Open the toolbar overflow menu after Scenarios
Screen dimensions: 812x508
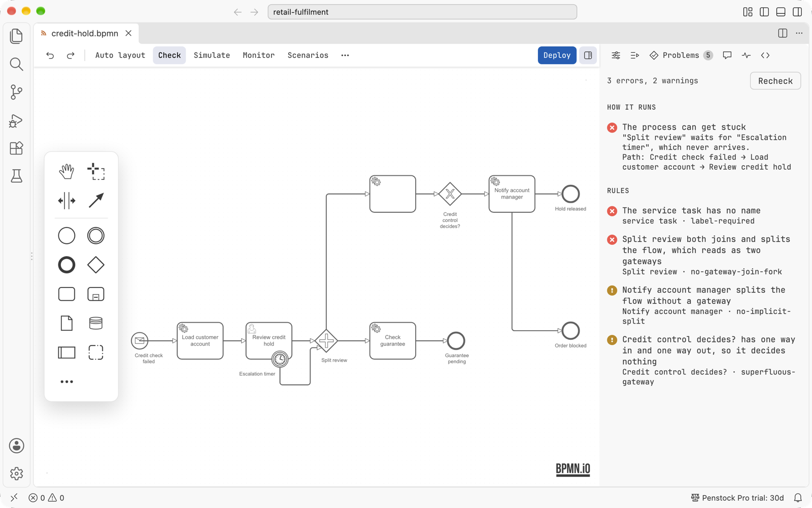click(345, 55)
